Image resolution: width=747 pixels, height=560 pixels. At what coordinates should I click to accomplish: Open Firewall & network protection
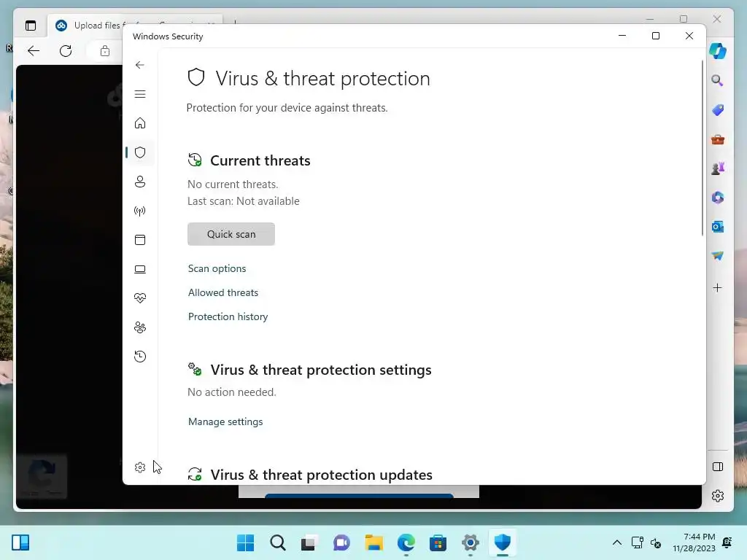tap(139, 211)
